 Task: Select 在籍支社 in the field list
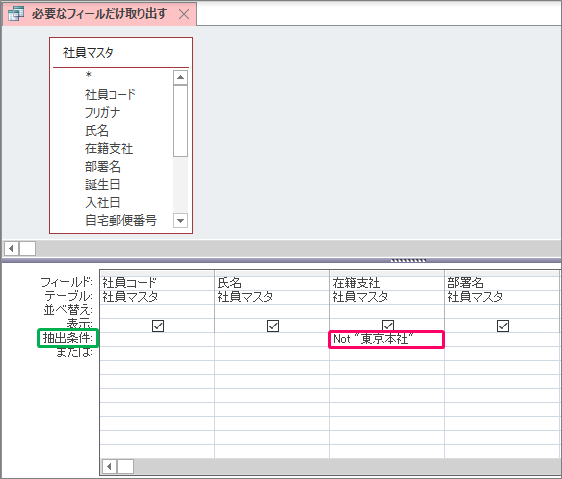coord(109,148)
